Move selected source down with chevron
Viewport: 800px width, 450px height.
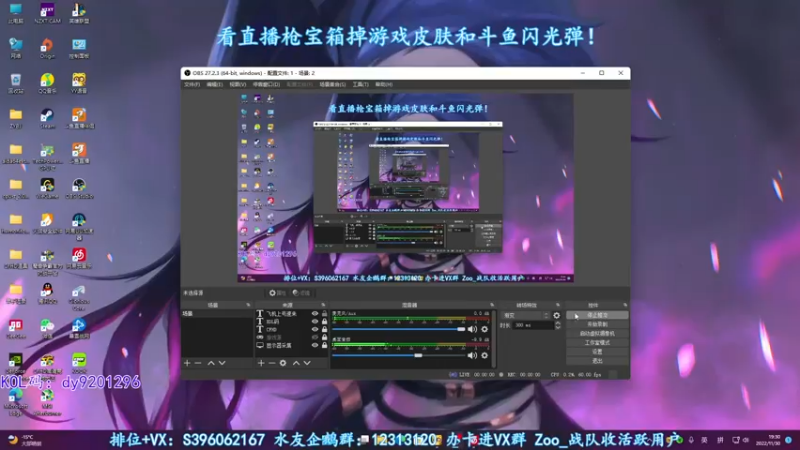point(307,363)
